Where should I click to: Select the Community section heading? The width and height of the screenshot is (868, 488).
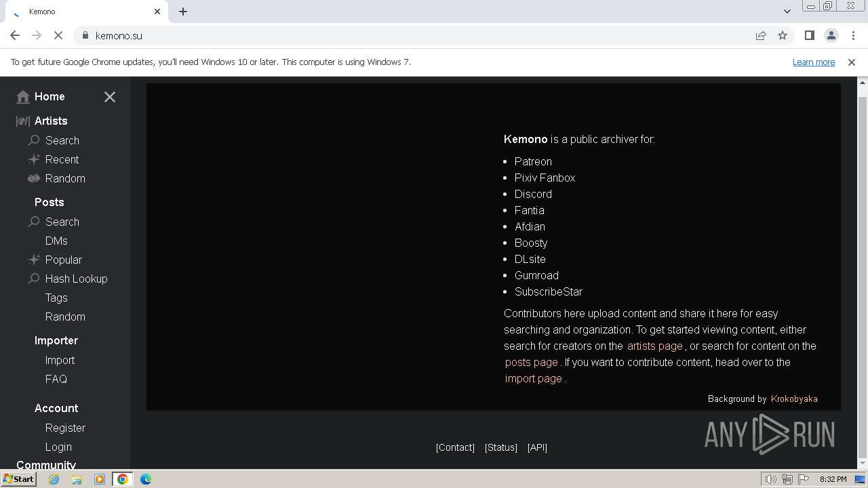click(x=46, y=464)
